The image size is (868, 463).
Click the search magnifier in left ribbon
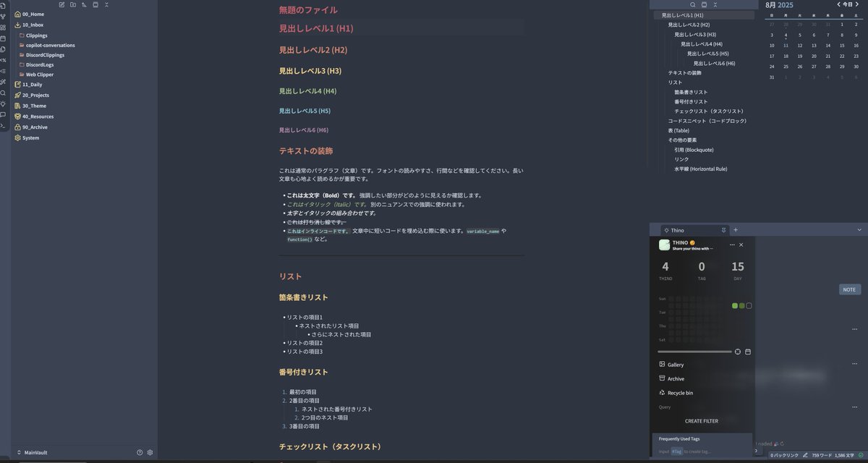coord(4,93)
